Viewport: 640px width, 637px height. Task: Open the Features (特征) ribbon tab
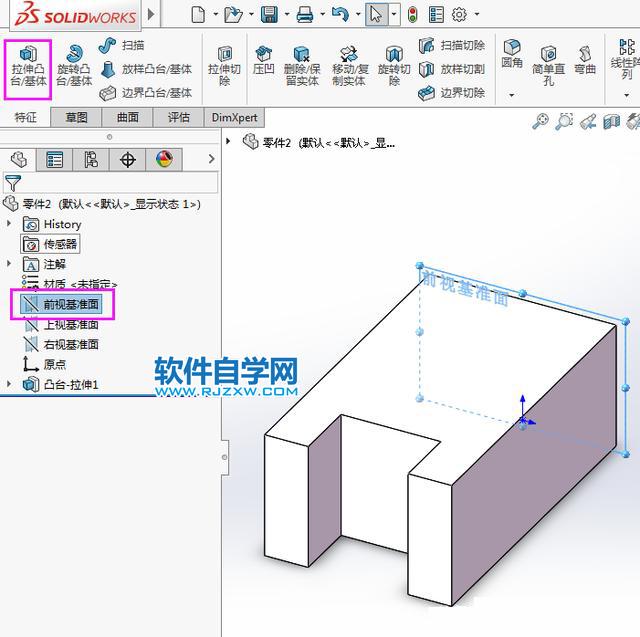tap(25, 118)
